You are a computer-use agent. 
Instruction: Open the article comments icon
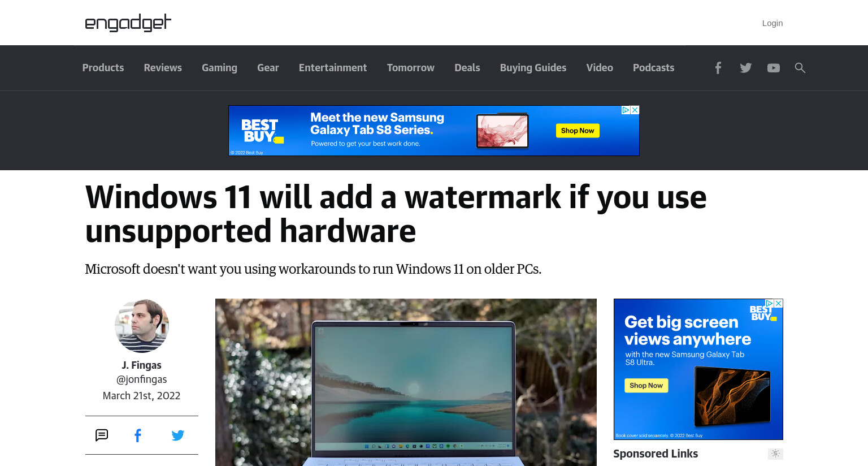(x=102, y=435)
